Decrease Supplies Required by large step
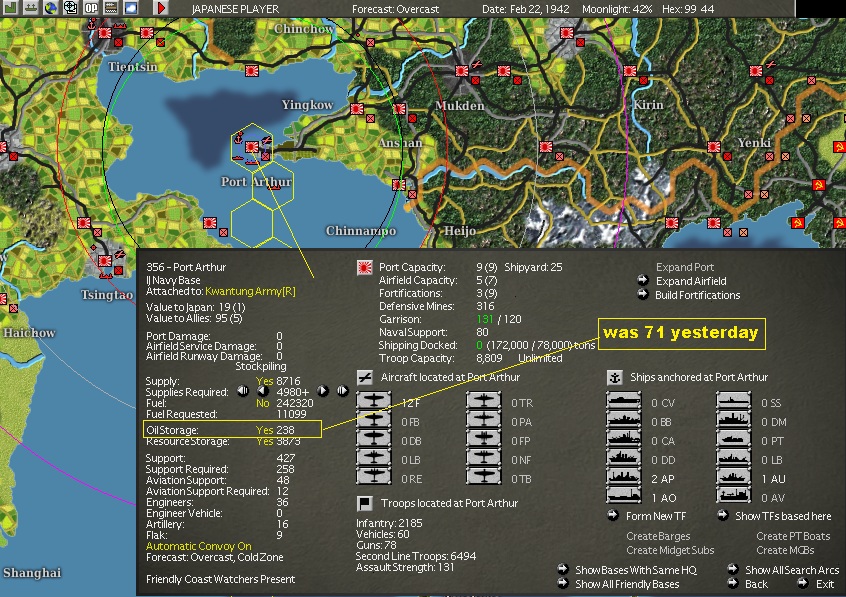Screen dimensions: 846x597 (243, 391)
